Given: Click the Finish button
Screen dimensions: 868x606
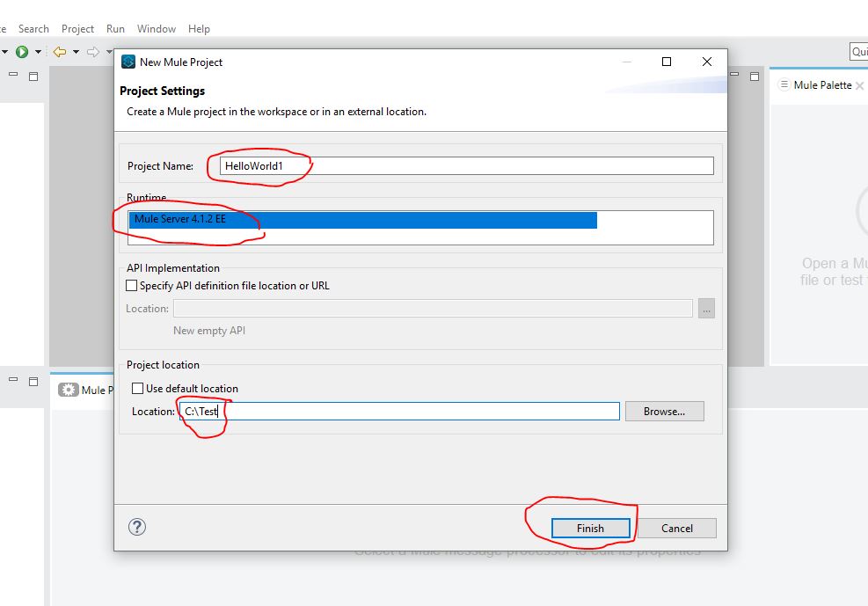Looking at the screenshot, I should point(590,528).
